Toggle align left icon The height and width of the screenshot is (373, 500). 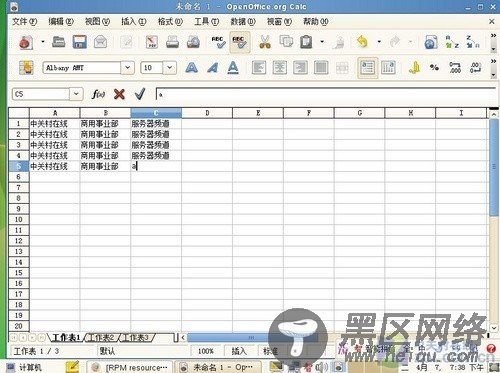point(259,68)
